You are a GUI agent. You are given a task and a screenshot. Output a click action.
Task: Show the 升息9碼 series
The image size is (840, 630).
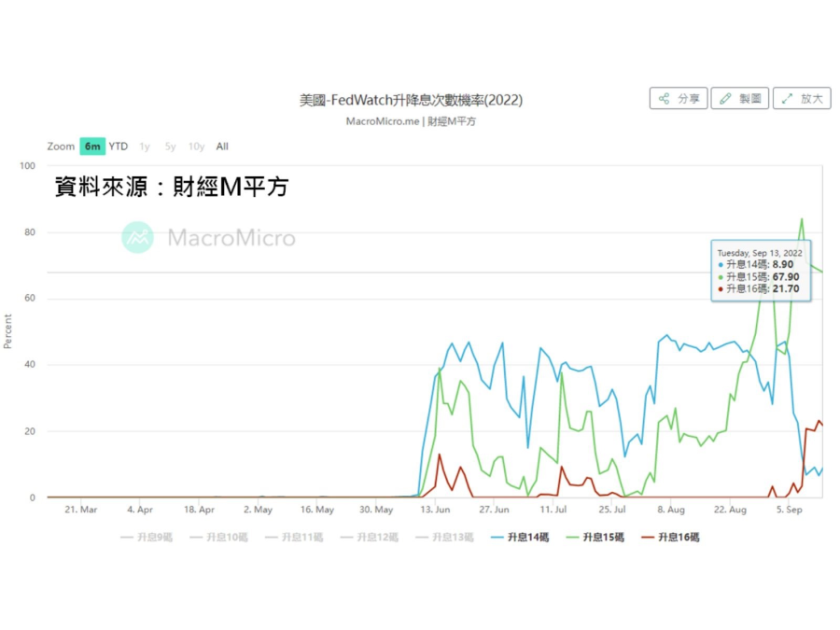point(147,538)
